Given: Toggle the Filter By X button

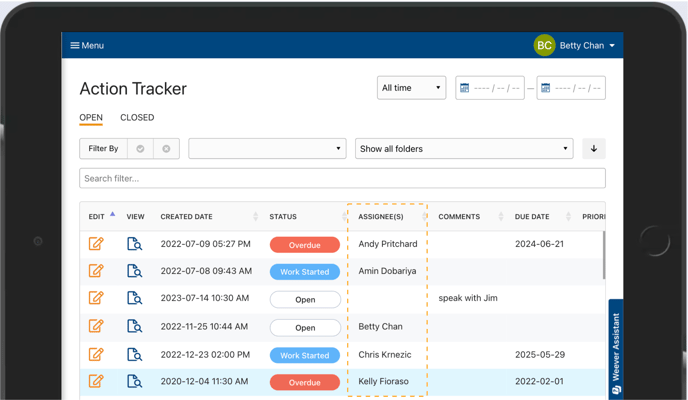Looking at the screenshot, I should [x=166, y=149].
